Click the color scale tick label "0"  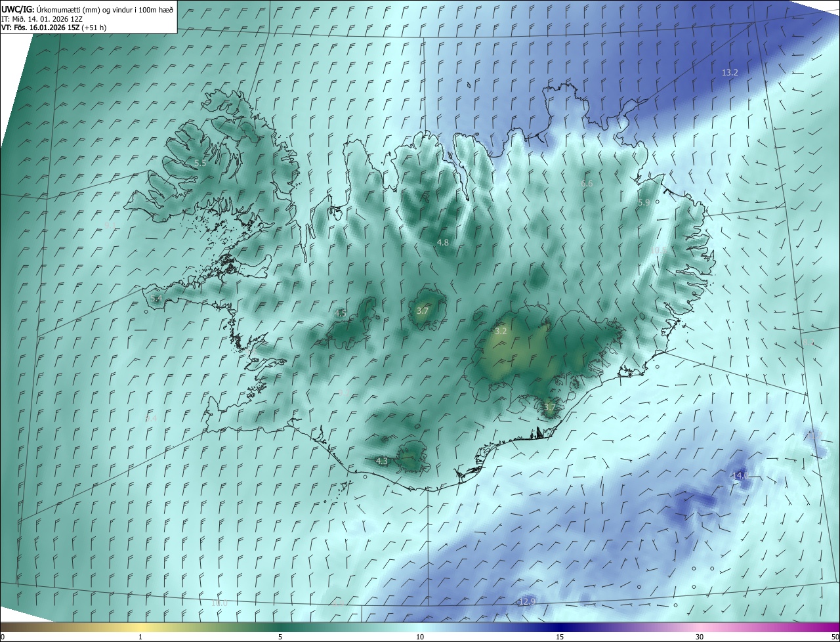coord(3,637)
